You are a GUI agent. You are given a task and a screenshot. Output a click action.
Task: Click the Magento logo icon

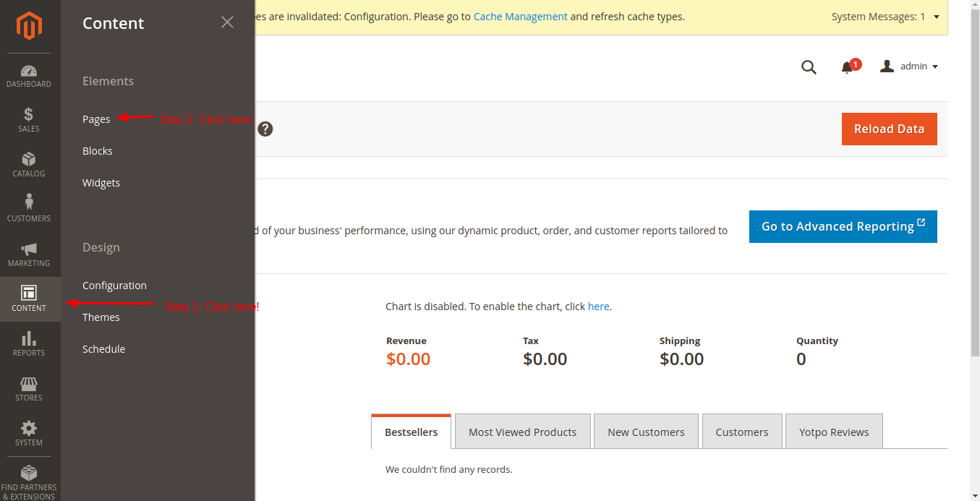coord(30,27)
